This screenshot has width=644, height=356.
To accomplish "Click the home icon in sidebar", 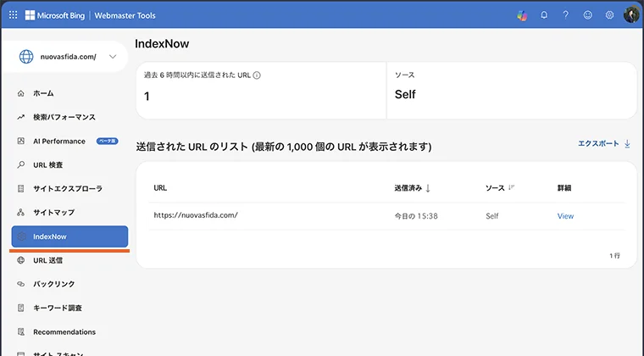I will [x=21, y=93].
